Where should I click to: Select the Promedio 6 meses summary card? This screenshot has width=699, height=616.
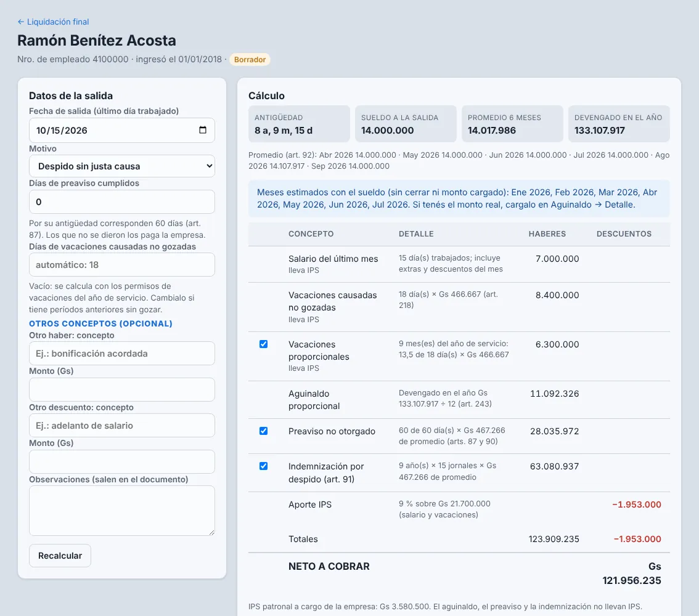[512, 124]
